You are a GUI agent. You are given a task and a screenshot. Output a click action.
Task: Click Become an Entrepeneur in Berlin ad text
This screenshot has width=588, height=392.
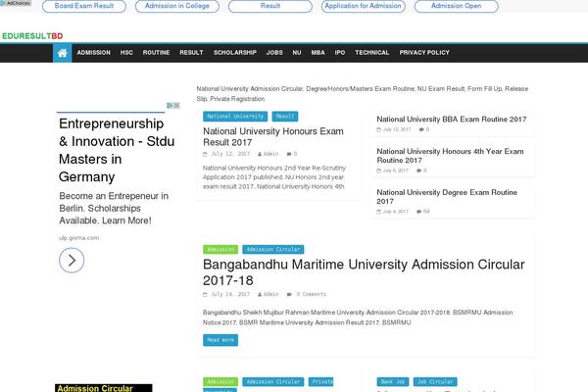point(114,208)
